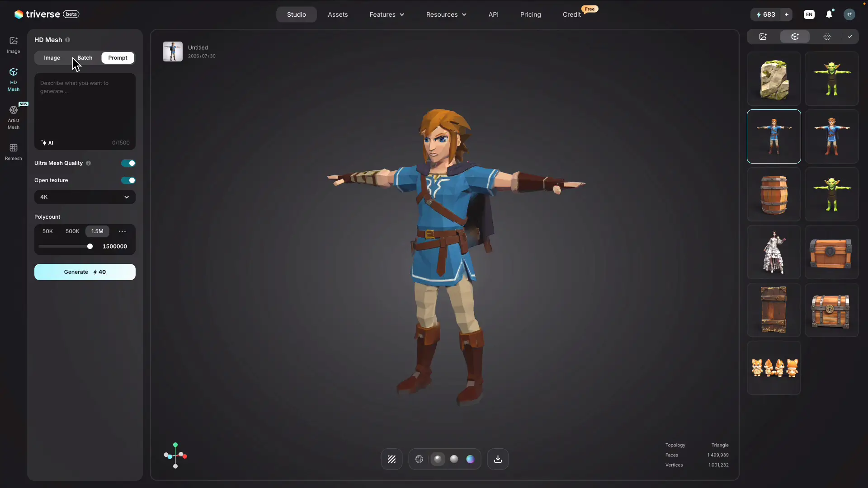
Task: Select open-lid treasure chest thumbnail
Action: coord(832,310)
